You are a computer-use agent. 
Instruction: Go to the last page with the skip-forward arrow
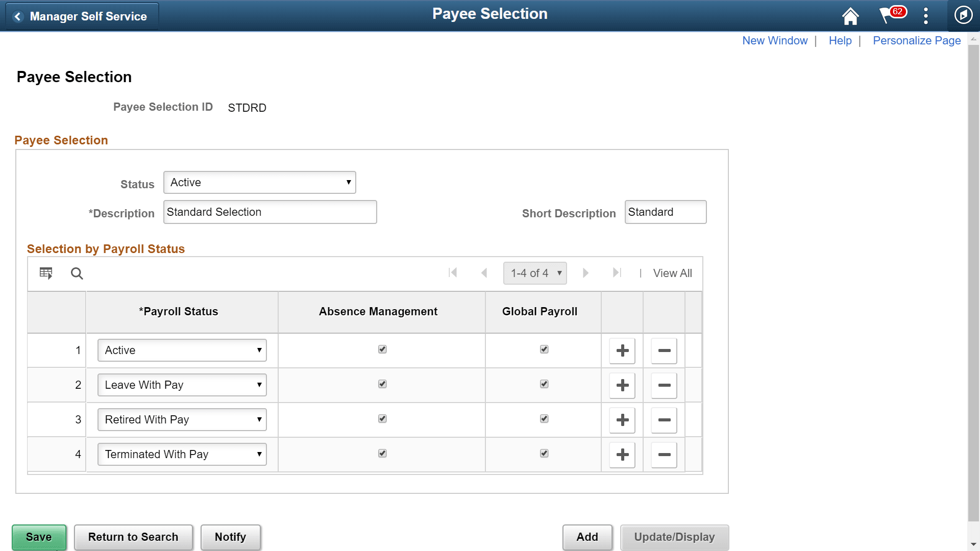point(617,273)
